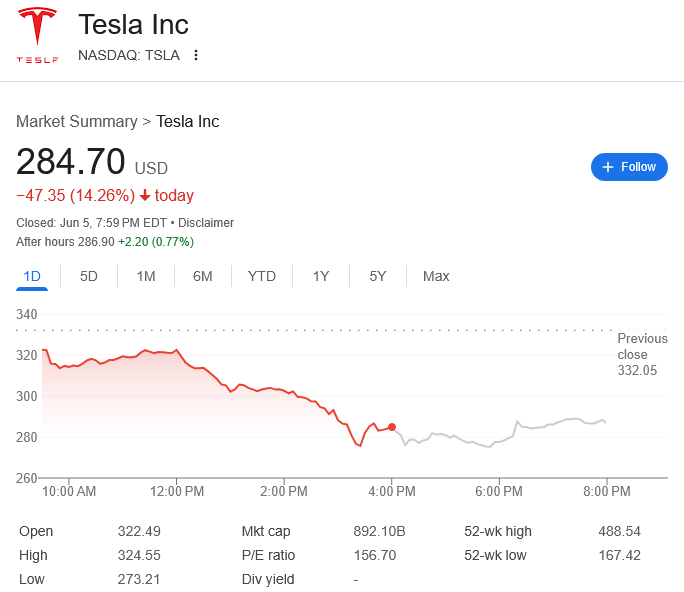Click the Mkt cap value 892.10B

coord(380,531)
